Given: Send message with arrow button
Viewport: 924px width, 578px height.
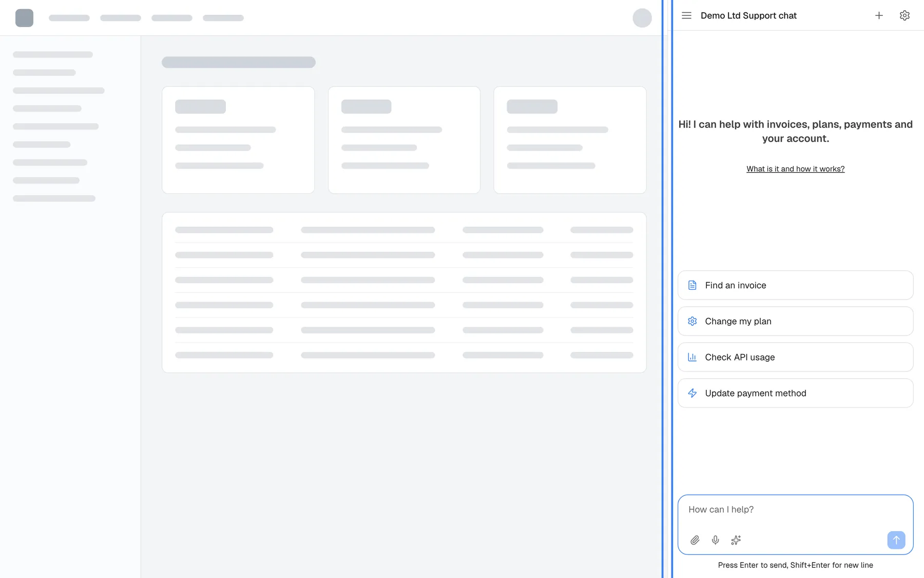Looking at the screenshot, I should coord(896,540).
